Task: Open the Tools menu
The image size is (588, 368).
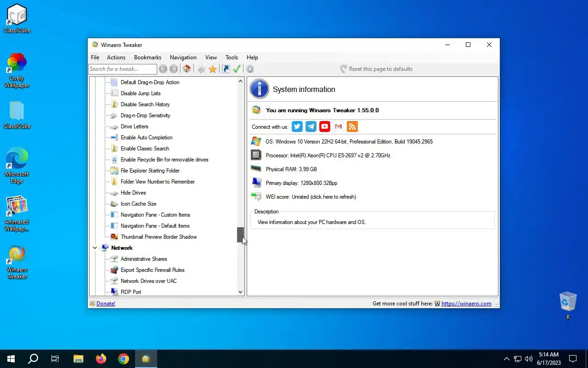Action: 232,57
